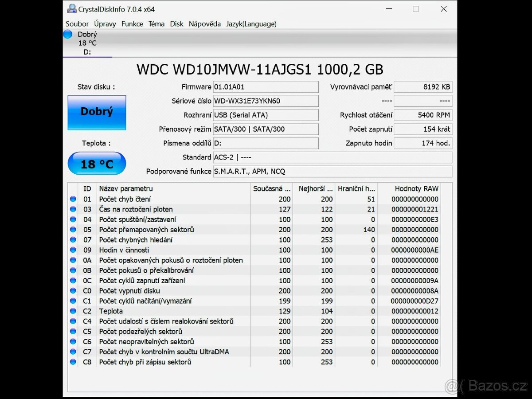Screen dimensions: 532x399
Task: Click the 18 °C temperature indicator
Action: coord(96,163)
